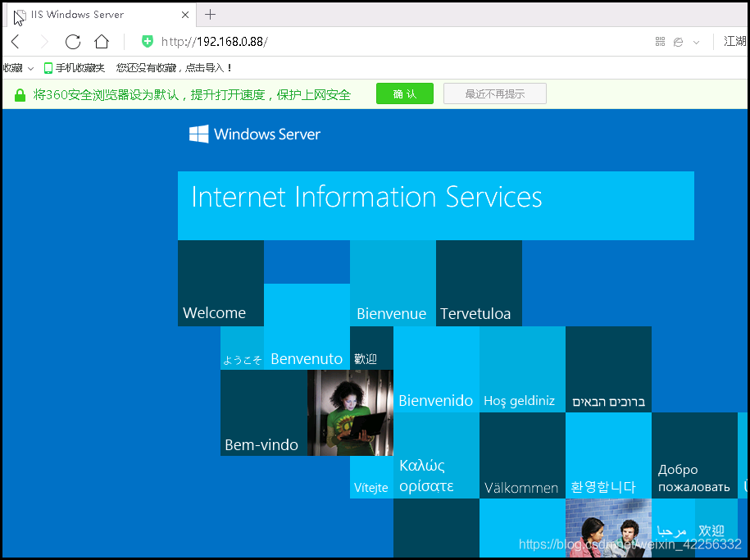Click the 江湖 text in toolbar
750x560 pixels.
tap(734, 42)
